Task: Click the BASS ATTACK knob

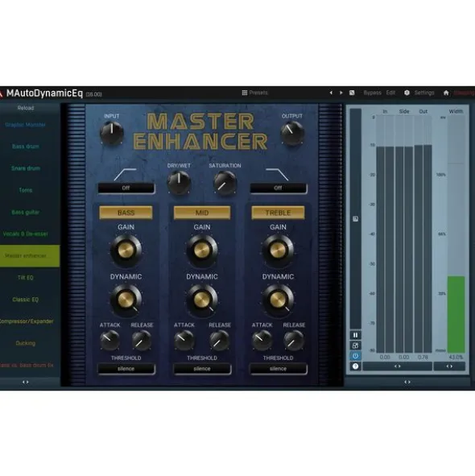Action: click(109, 341)
